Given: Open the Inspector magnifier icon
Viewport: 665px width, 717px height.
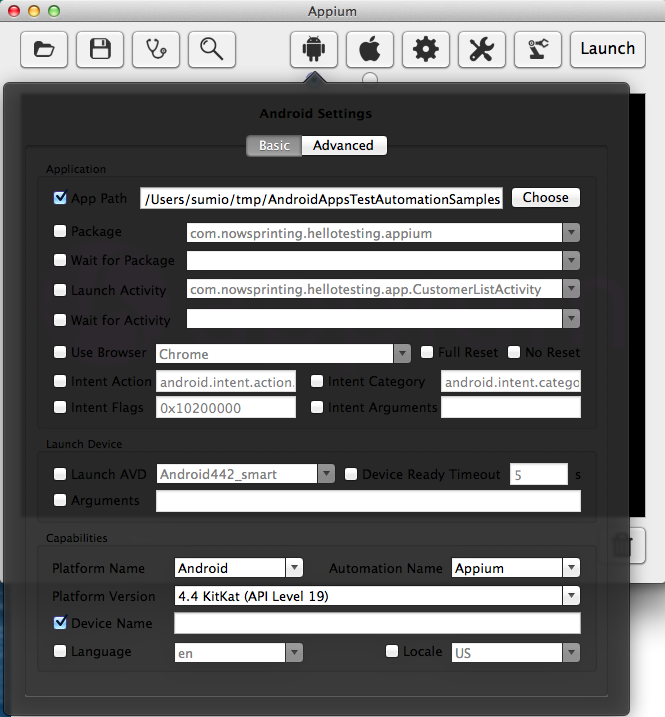Looking at the screenshot, I should [212, 49].
